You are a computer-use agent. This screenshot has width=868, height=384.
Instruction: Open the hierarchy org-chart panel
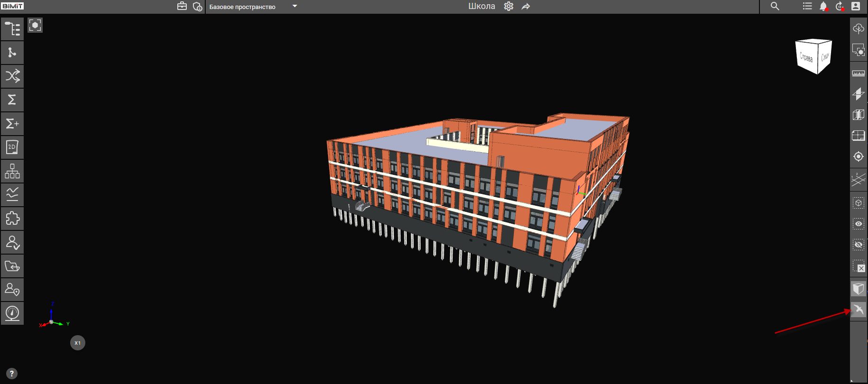tap(12, 171)
